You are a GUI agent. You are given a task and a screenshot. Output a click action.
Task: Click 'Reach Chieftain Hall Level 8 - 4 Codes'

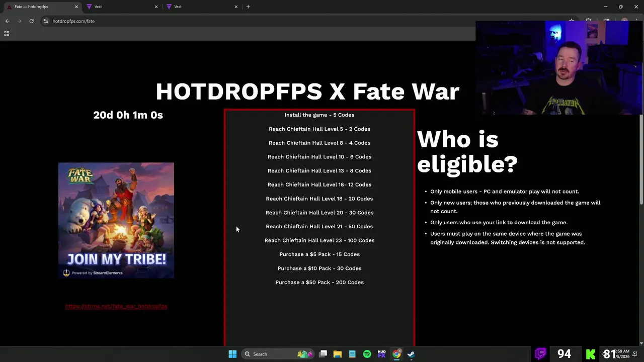tap(319, 143)
